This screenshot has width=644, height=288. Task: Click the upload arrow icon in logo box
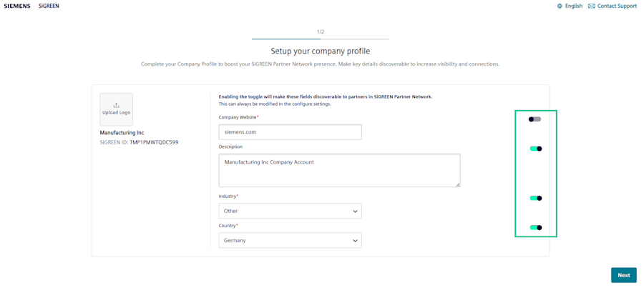pos(116,105)
